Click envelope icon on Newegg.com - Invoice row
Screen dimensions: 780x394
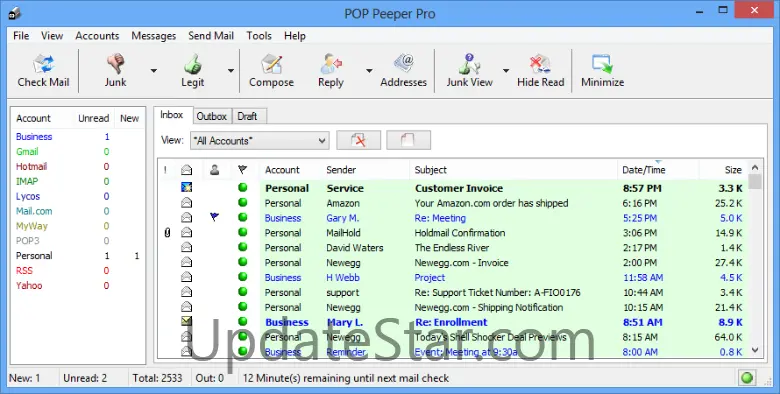[187, 262]
